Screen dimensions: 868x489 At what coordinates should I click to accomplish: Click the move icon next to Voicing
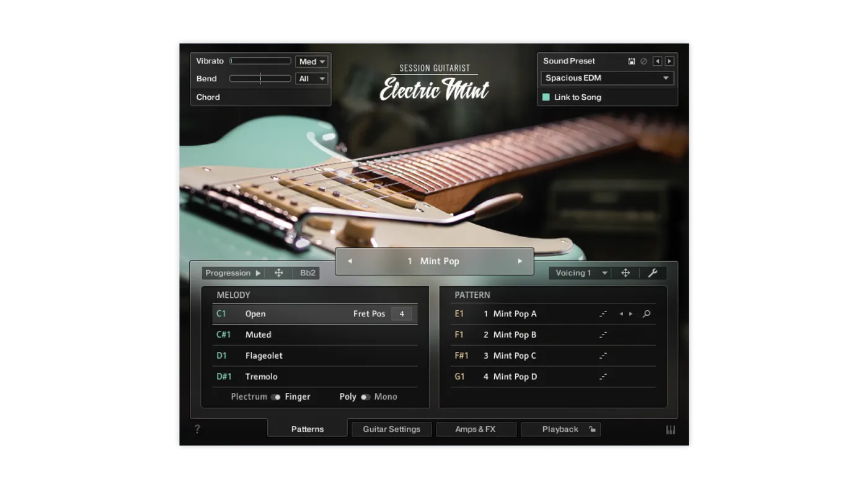coord(626,273)
